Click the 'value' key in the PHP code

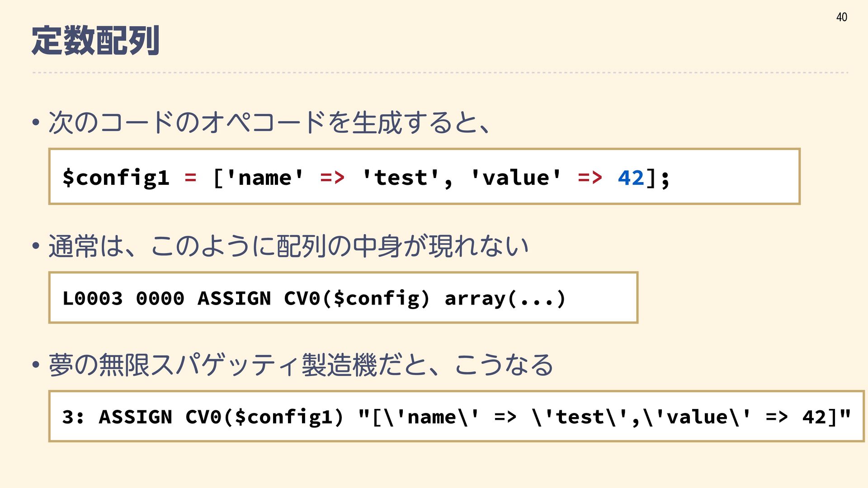click(516, 177)
